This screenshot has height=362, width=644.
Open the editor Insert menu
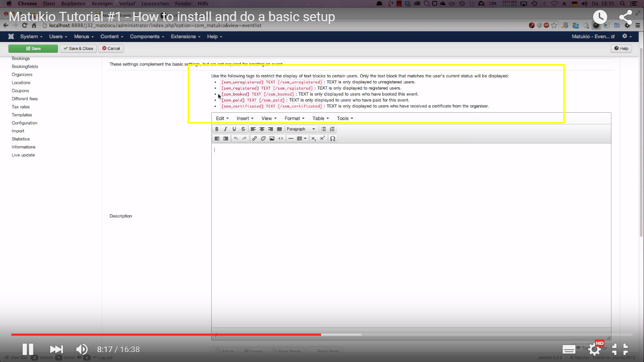point(245,118)
